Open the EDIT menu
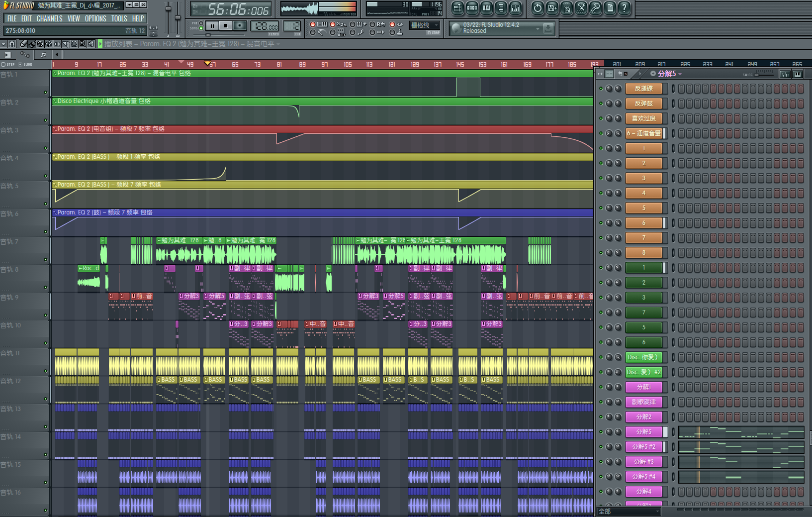The height and width of the screenshot is (517, 812). pyautogui.click(x=26, y=18)
